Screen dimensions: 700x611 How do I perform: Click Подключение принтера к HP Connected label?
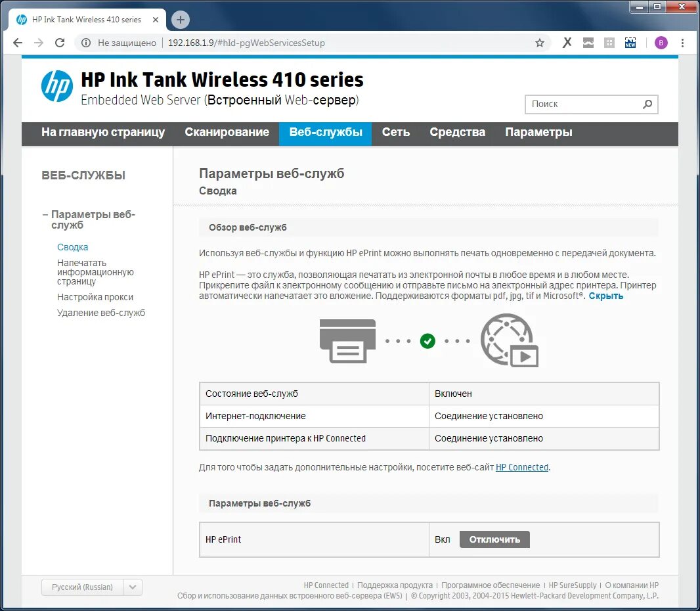tap(285, 438)
